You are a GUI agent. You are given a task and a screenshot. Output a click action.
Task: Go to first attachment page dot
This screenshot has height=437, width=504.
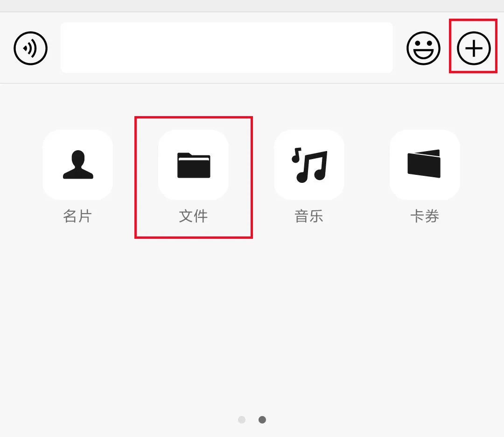point(242,420)
